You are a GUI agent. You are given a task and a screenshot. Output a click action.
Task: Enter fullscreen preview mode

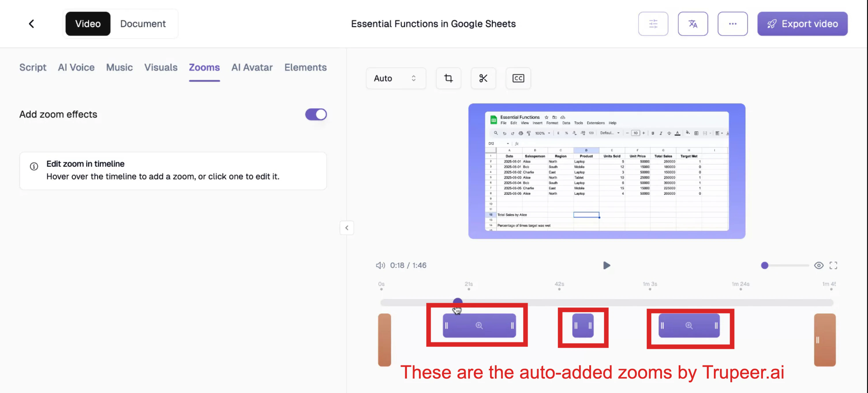pyautogui.click(x=833, y=265)
